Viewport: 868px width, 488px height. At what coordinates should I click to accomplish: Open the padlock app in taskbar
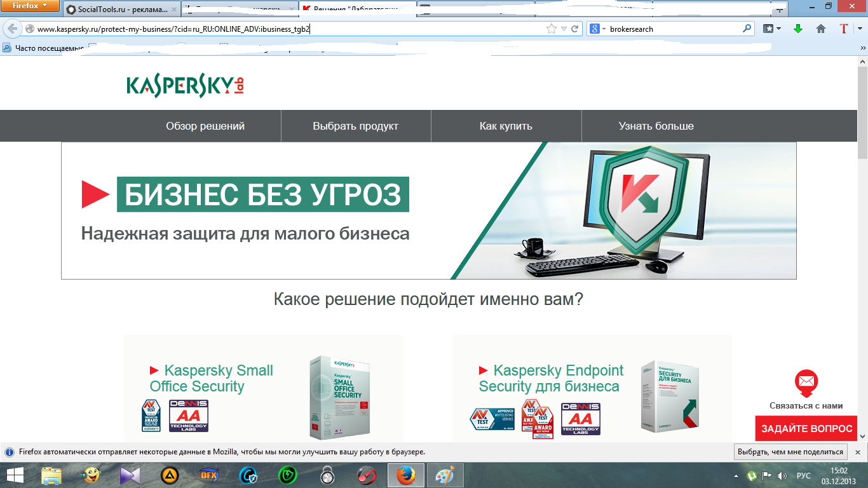pos(327,475)
